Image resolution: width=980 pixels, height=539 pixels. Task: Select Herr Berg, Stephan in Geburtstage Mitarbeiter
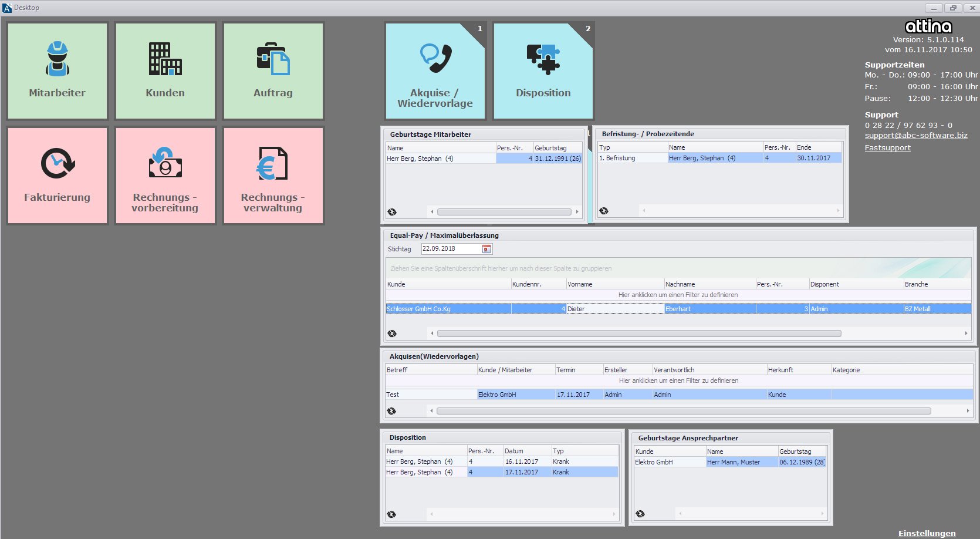tap(441, 159)
